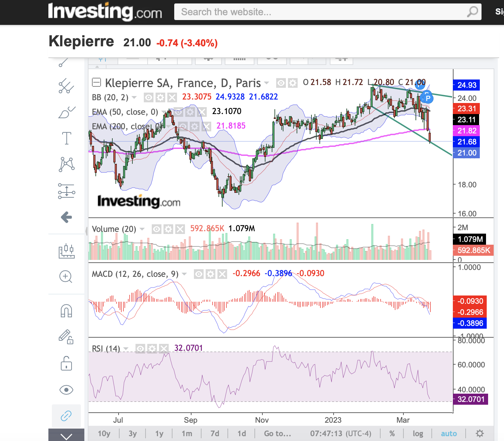Expand MACD (12, 26, close, 9) dropdown arrow
Image resolution: width=504 pixels, height=441 pixels.
(x=184, y=274)
